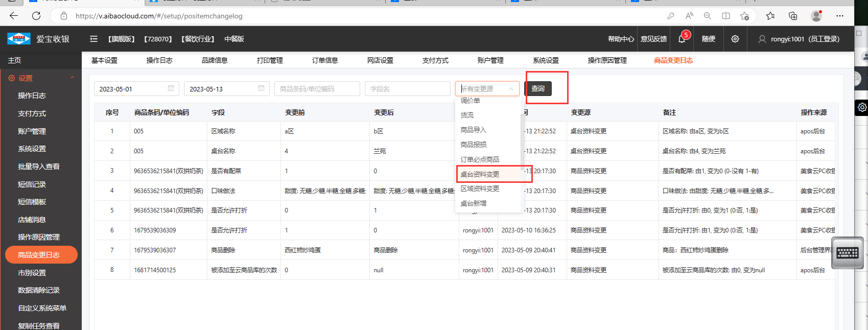Choose 区域资料变更 option in dropdown
This screenshot has height=330, width=868.
pyautogui.click(x=480, y=188)
